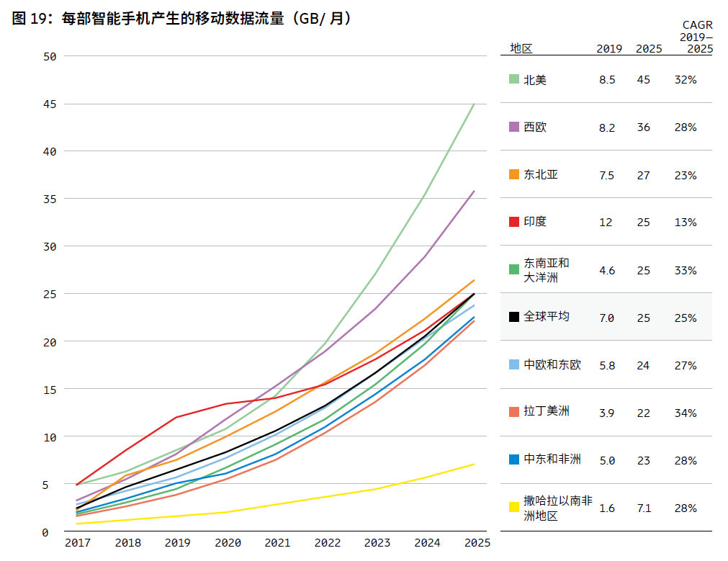Image resolution: width=728 pixels, height=561 pixels.
Task: Click the yellow 撒哈拉以南非洲地区 legend swatch
Action: tap(514, 507)
